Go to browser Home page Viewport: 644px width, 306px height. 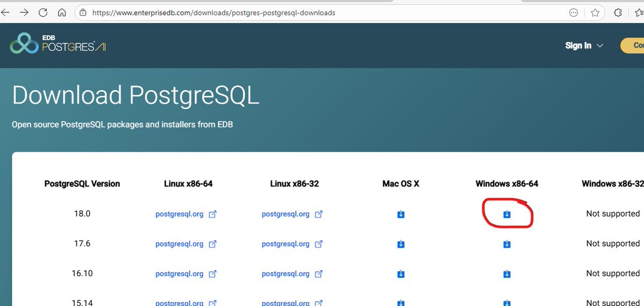[62, 12]
